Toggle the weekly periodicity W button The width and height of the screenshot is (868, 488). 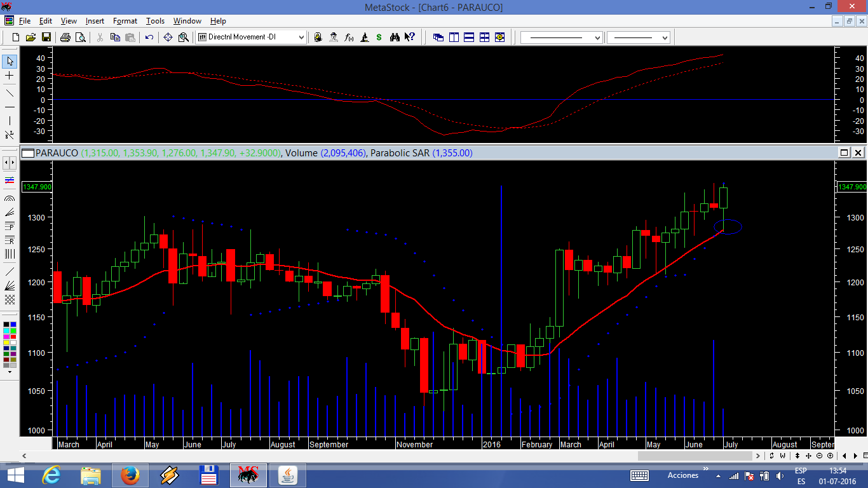782,456
